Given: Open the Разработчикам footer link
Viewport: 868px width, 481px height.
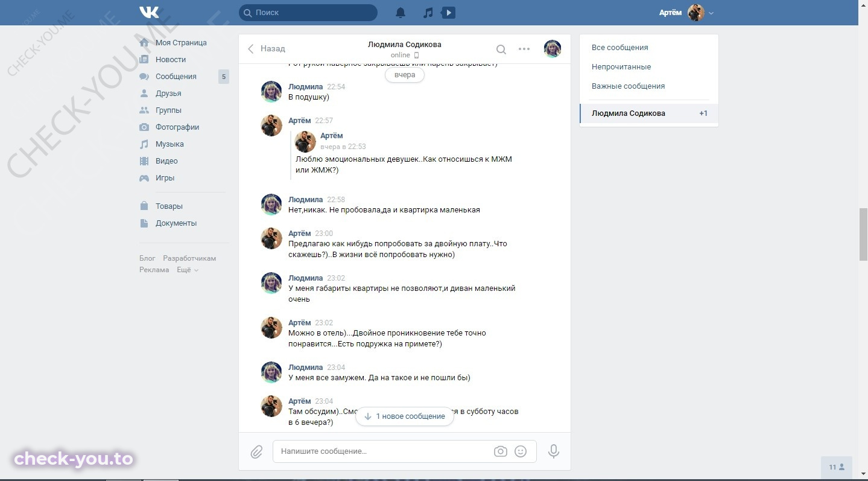Looking at the screenshot, I should (189, 258).
